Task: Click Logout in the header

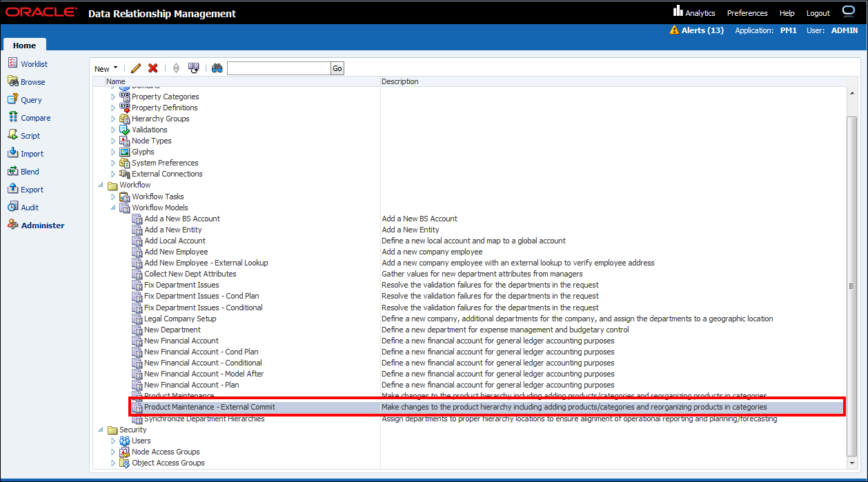Action: (x=818, y=13)
